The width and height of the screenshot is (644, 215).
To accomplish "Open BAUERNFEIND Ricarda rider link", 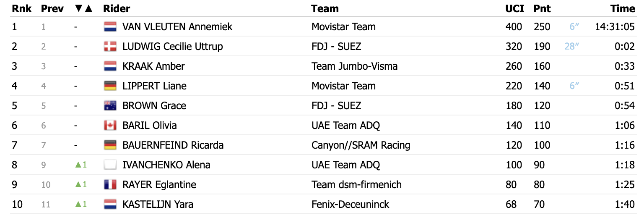I will point(173,145).
